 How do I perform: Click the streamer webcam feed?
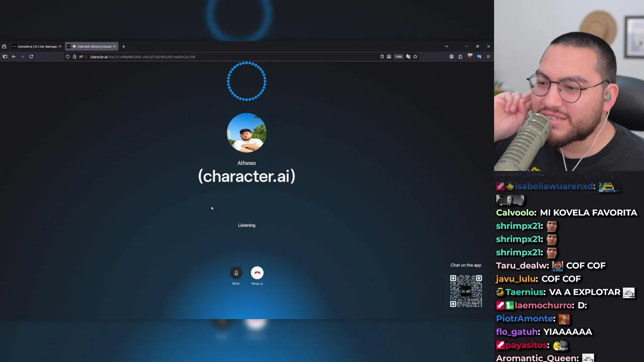click(x=569, y=85)
